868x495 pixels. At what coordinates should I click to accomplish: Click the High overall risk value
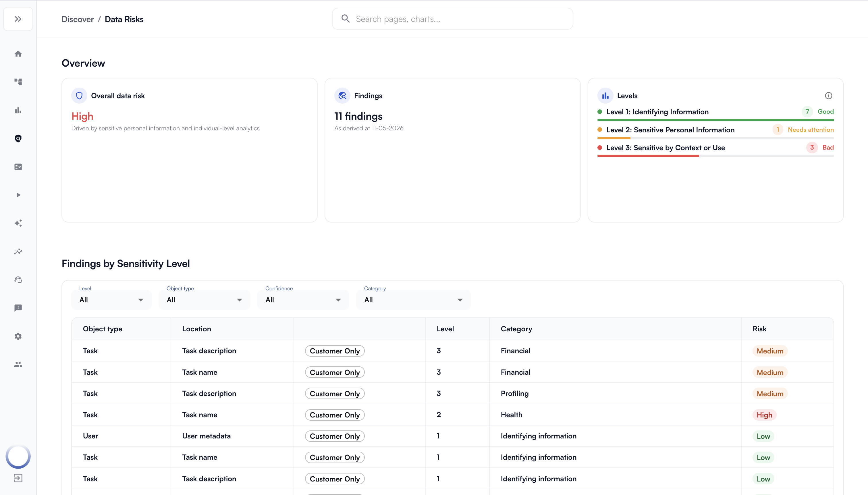(x=82, y=116)
